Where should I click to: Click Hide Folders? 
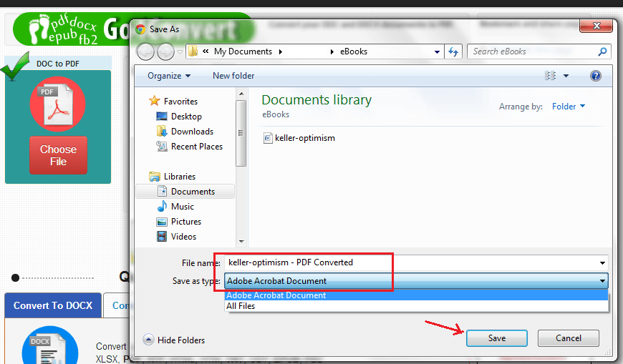[180, 340]
